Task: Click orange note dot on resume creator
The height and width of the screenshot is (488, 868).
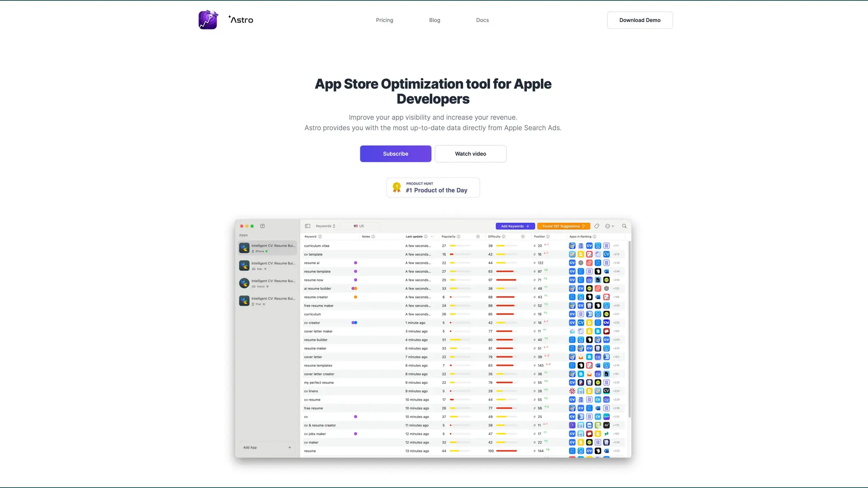Action: [356, 297]
